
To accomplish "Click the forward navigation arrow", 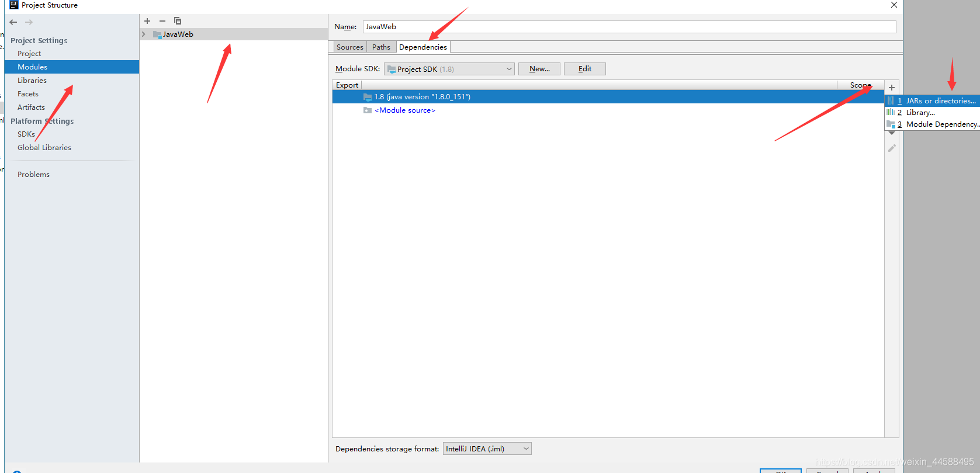I will [29, 22].
